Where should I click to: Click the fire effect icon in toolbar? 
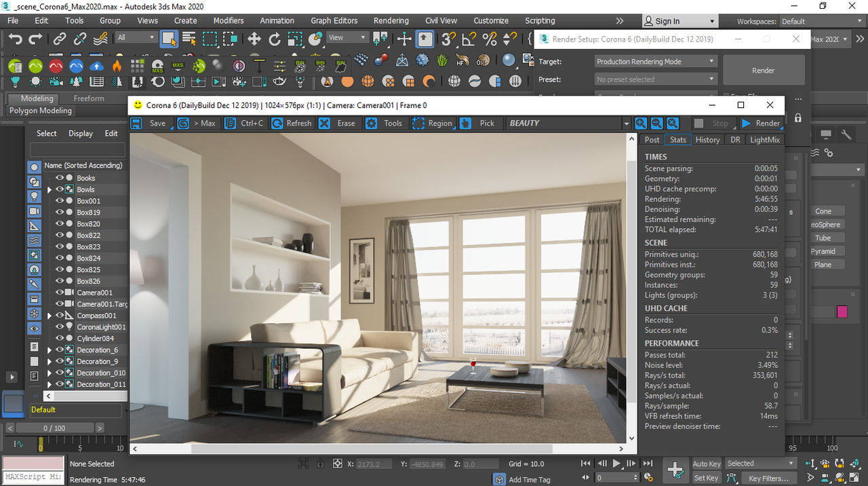coord(117,66)
